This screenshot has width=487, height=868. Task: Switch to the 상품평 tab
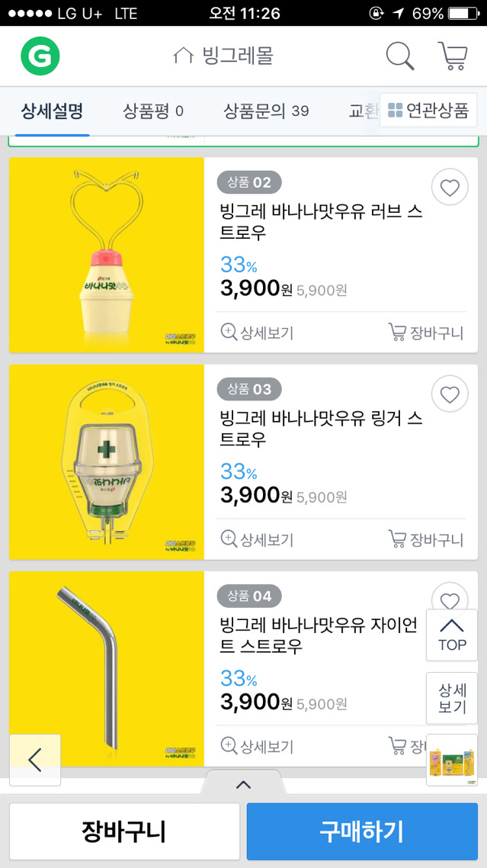tap(153, 111)
